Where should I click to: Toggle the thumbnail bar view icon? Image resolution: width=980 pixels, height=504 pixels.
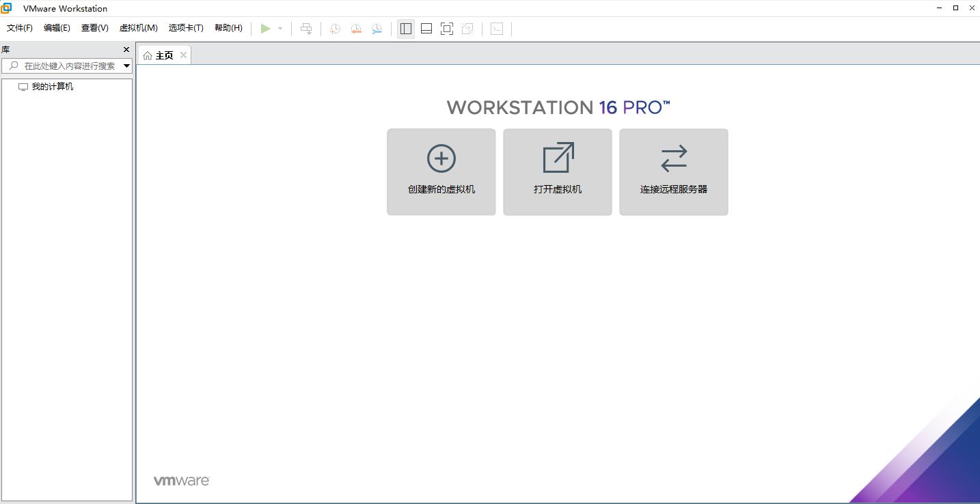426,28
